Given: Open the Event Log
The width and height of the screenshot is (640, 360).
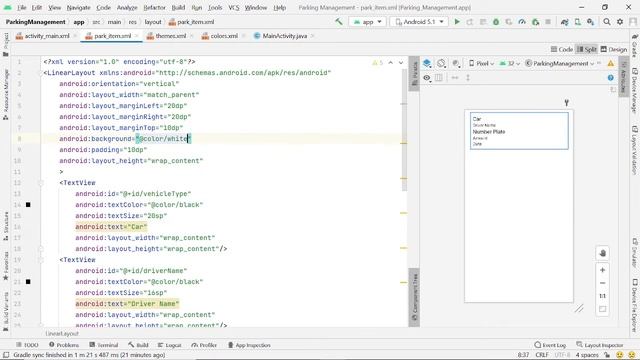Looking at the screenshot, I should point(550,345).
